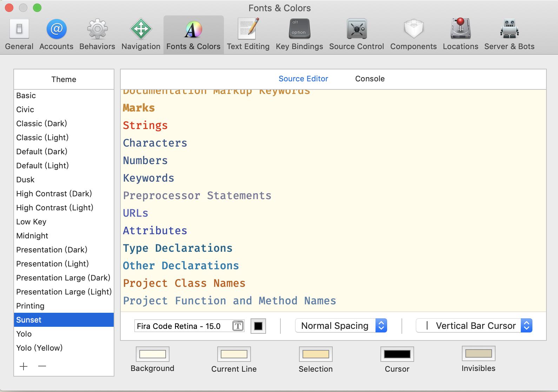Open the Navigation preferences pane

click(141, 35)
